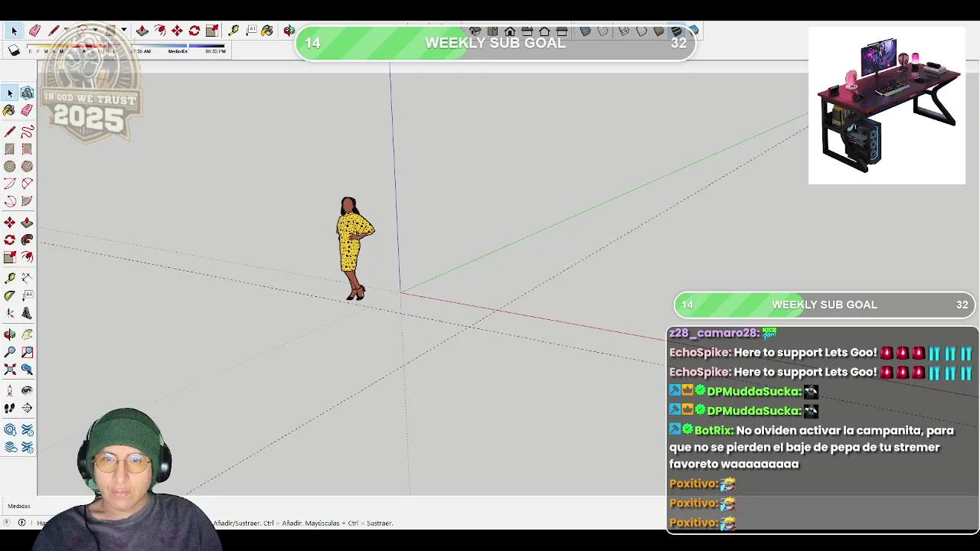Enable the X-ray face style
The height and width of the screenshot is (551, 980).
(x=586, y=31)
